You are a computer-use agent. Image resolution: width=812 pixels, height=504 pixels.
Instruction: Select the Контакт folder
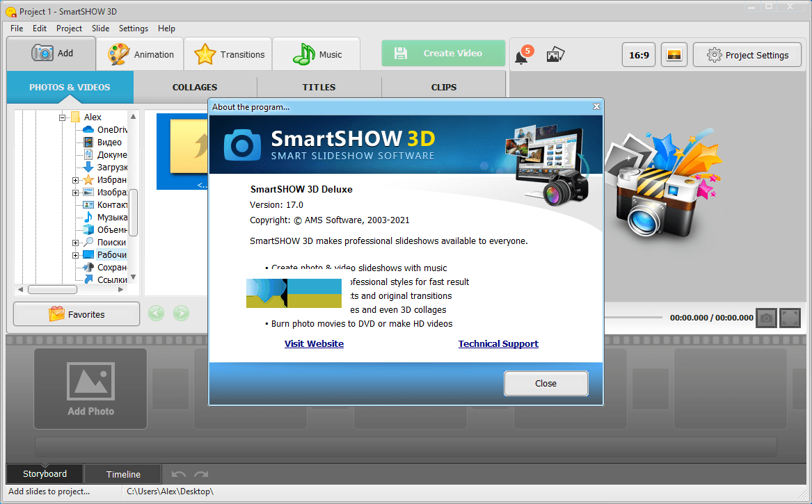tap(105, 205)
